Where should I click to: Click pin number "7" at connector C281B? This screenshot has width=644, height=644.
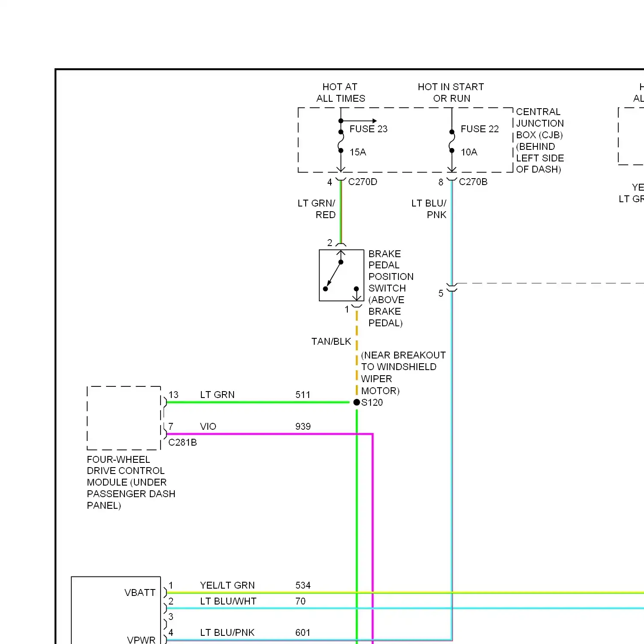171,426
